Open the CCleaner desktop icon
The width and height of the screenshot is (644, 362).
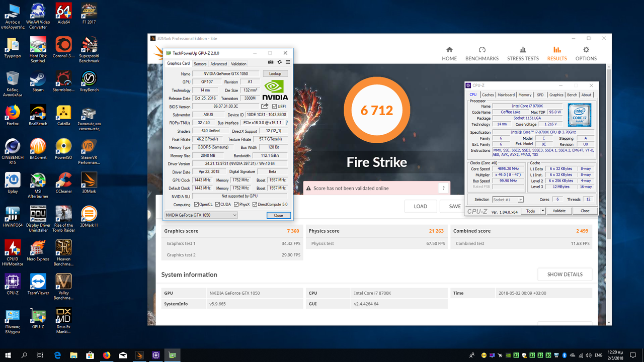pos(63,183)
